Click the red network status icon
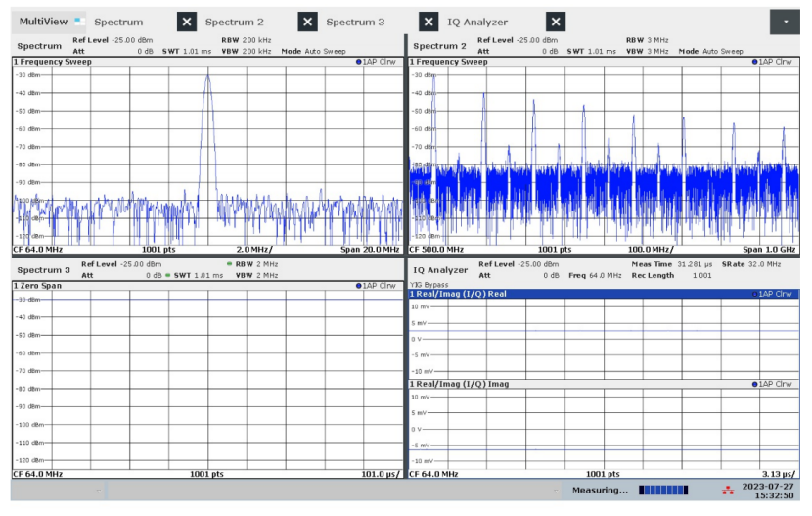The image size is (812, 516). (728, 491)
